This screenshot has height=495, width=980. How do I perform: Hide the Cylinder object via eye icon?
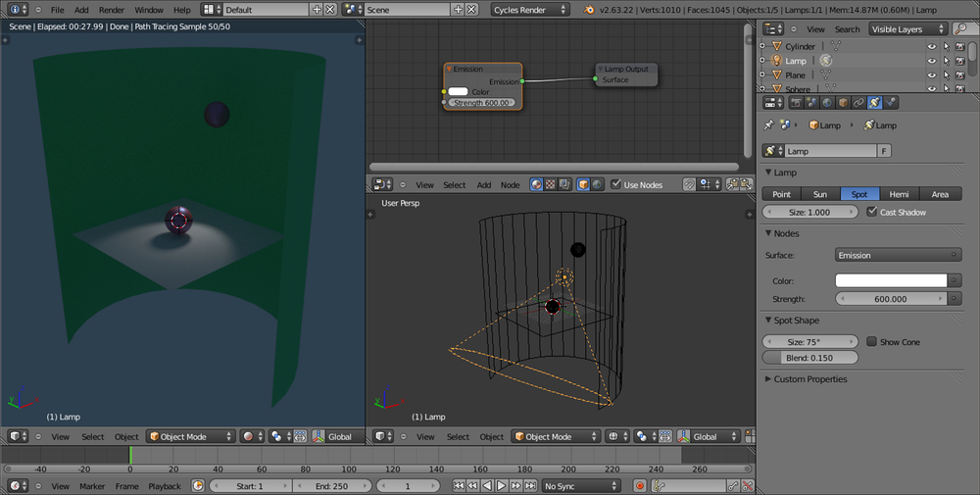pos(931,46)
